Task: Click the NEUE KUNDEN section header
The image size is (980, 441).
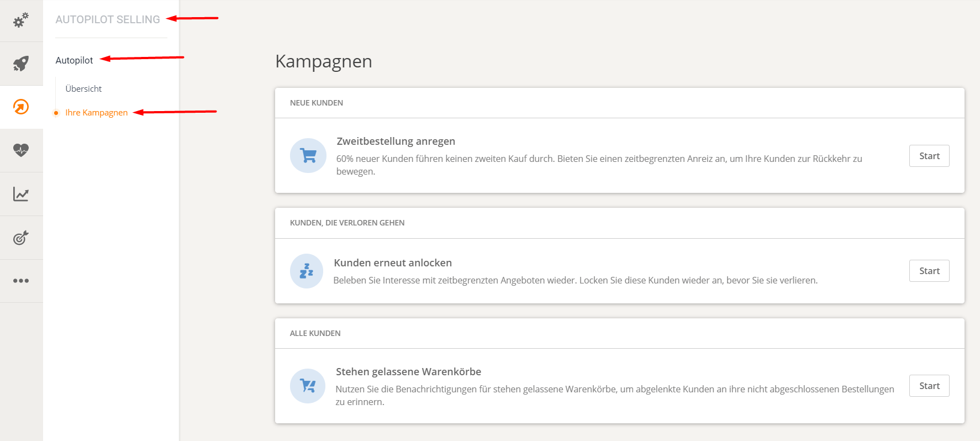Action: point(317,103)
